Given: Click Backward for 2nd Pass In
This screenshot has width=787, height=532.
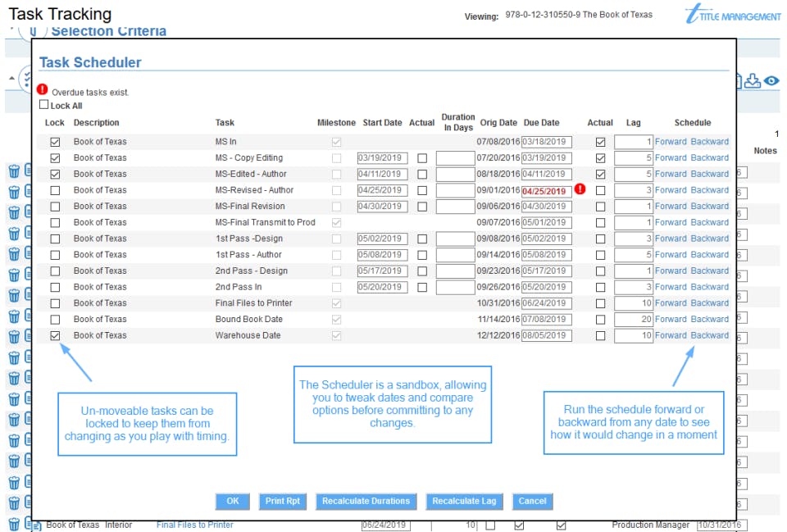Looking at the screenshot, I should 710,287.
